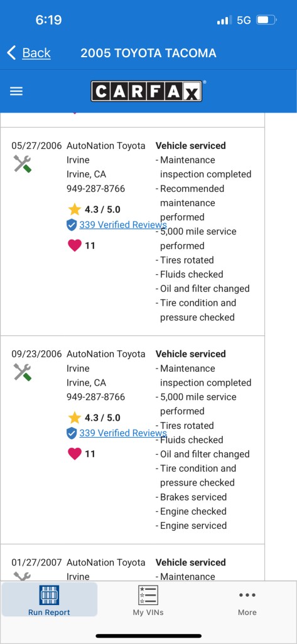Tap wrench icon for 09/23/2006 service
Screen dimensions: 297x644
tap(22, 372)
